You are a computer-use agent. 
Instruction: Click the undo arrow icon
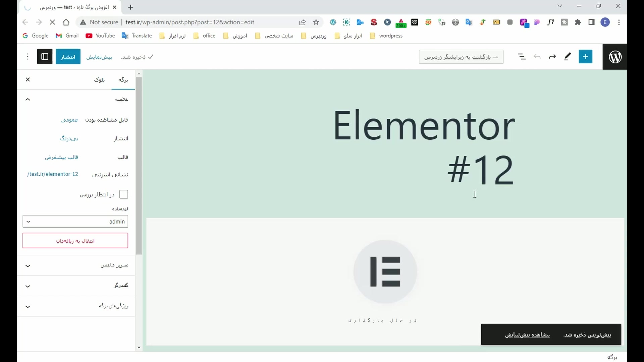(x=537, y=57)
